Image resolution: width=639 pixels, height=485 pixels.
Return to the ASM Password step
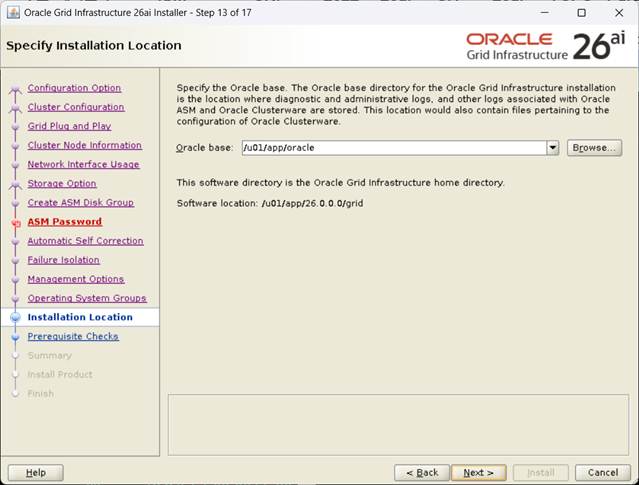click(x=65, y=222)
